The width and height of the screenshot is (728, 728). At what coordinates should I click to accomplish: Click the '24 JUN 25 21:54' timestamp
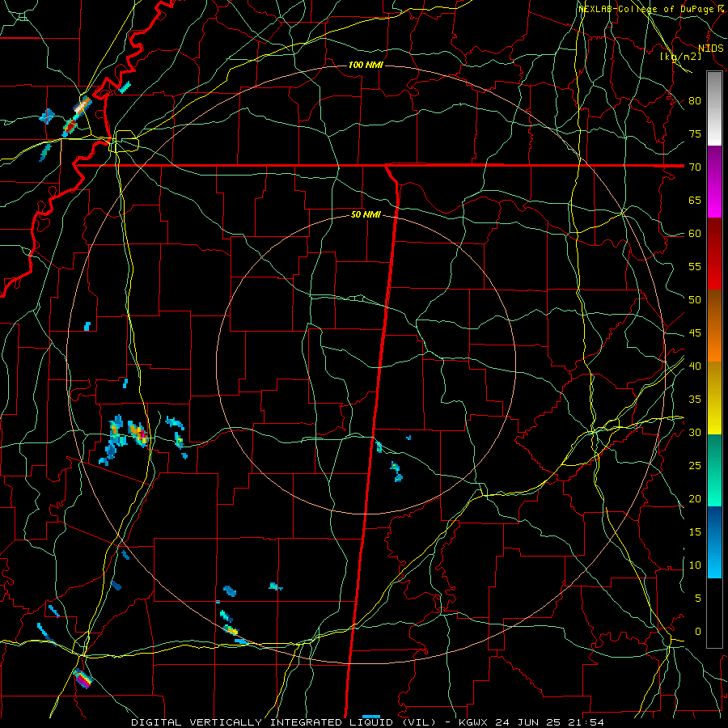tap(549, 722)
